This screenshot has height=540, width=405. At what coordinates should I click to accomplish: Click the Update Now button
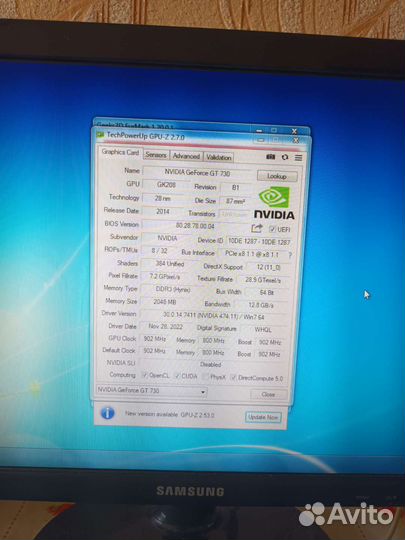(263, 417)
